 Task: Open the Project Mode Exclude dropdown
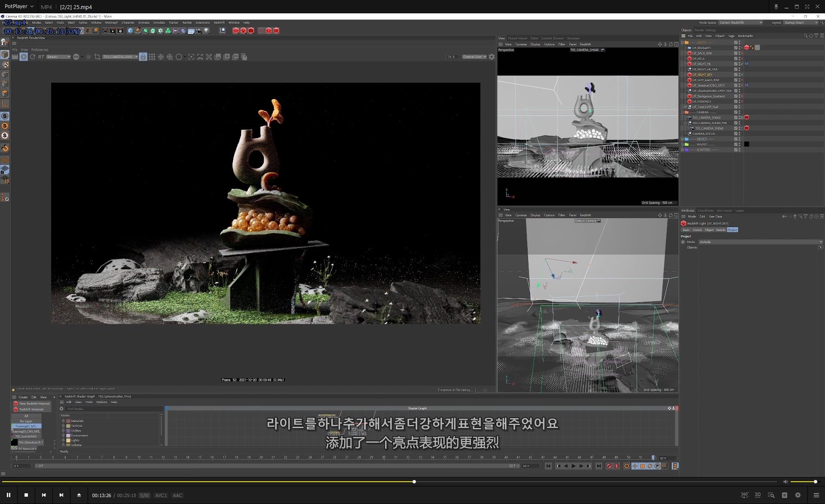click(x=761, y=242)
